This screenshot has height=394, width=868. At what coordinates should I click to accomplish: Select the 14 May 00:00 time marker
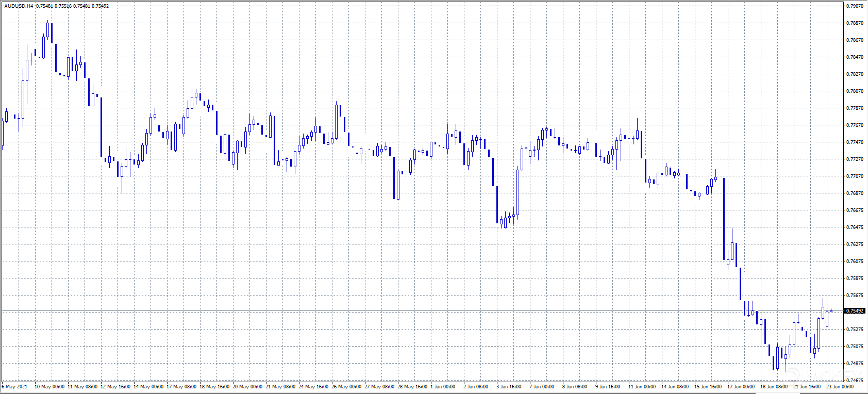click(x=148, y=387)
